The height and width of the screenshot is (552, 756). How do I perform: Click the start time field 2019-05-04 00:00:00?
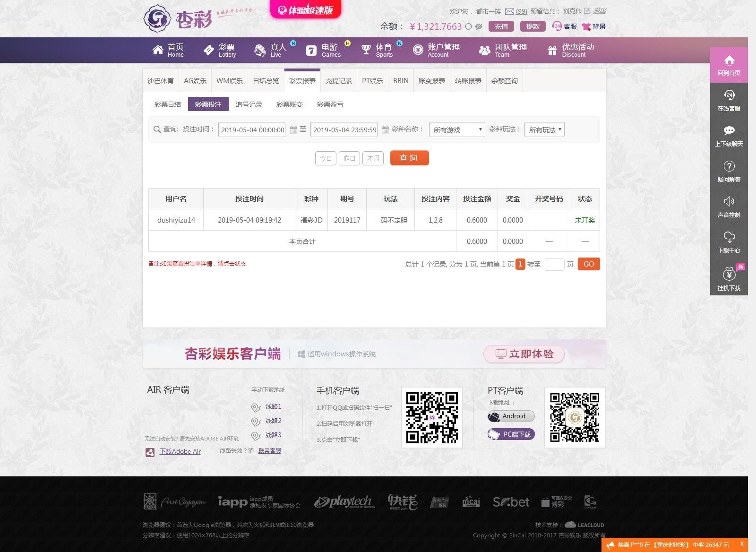(x=252, y=129)
